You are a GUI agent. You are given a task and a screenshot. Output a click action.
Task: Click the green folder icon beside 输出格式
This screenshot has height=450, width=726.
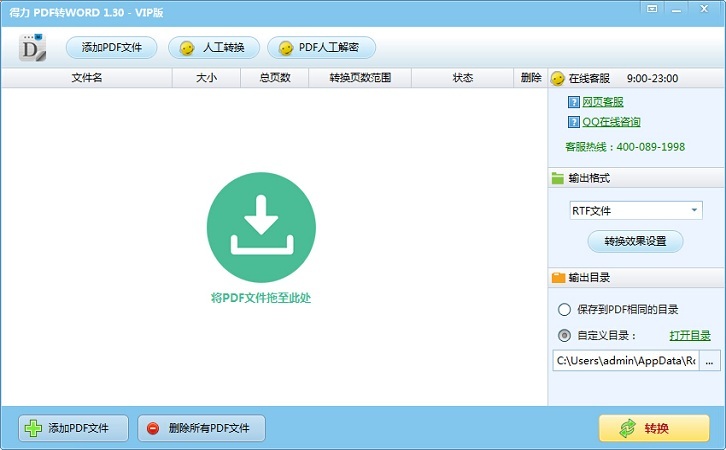tap(558, 178)
